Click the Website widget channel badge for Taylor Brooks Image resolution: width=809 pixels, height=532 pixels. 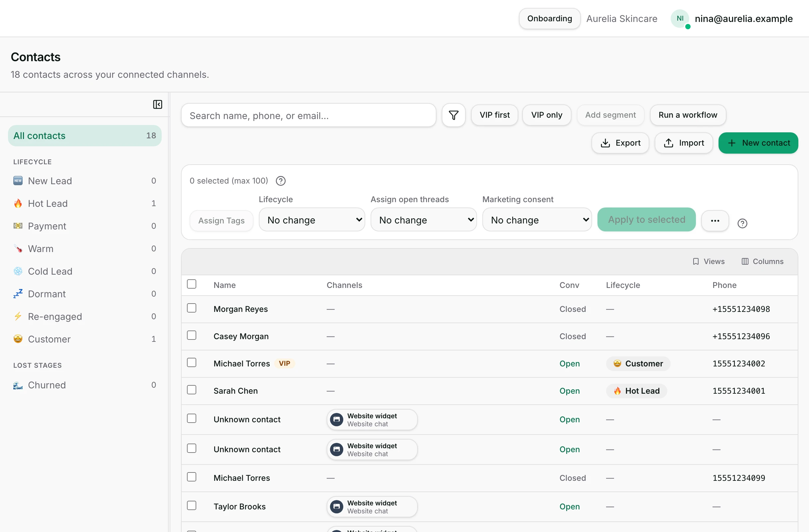372,506
